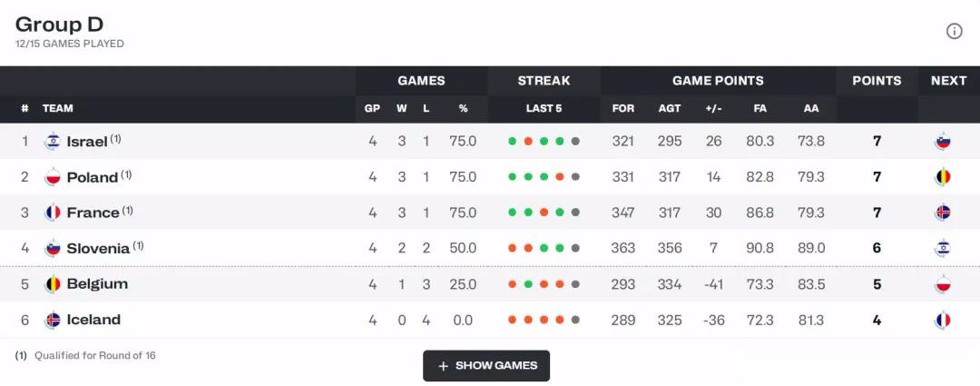980x386 pixels.
Task: Click Israel's flag icon next to team name
Action: point(53,142)
